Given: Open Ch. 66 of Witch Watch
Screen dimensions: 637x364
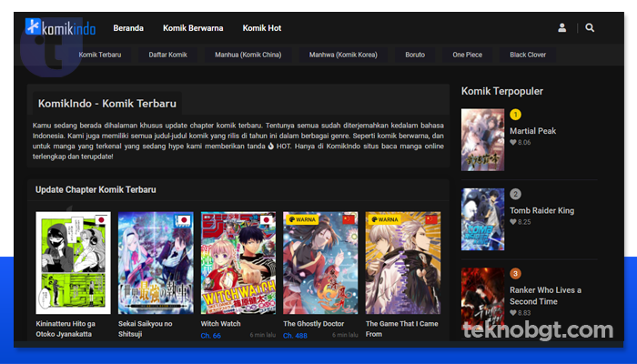Looking at the screenshot, I should tap(211, 336).
